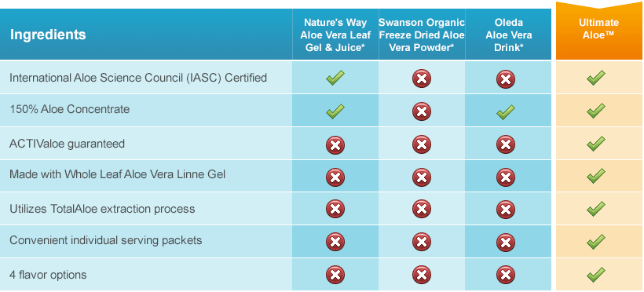Click Ultimate Aloe ACTIValoe guaranteed checkmark
This screenshot has height=292, width=644.
point(595,144)
